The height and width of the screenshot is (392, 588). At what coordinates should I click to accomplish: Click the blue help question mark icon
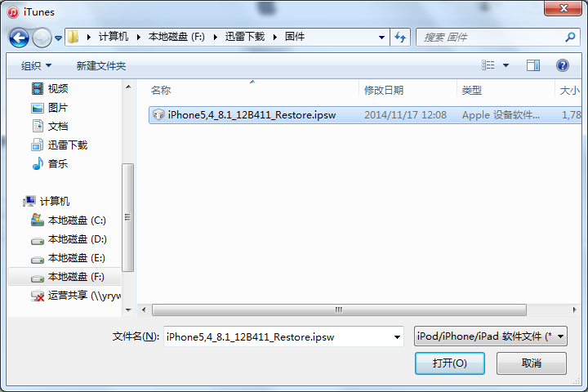pyautogui.click(x=562, y=65)
